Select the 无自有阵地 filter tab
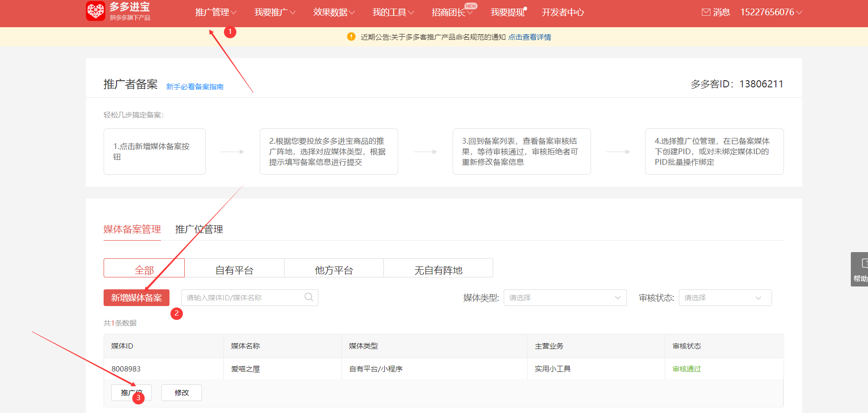Viewport: 868px width, 413px height. (x=438, y=268)
